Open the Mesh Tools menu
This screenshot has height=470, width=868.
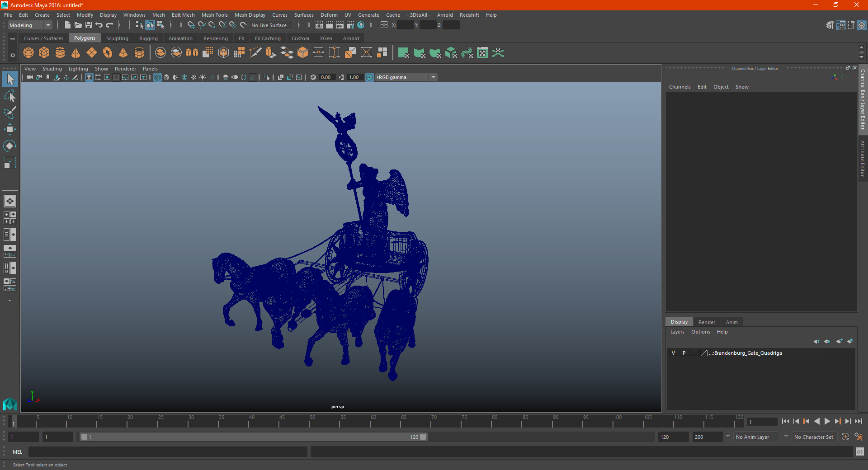(215, 15)
